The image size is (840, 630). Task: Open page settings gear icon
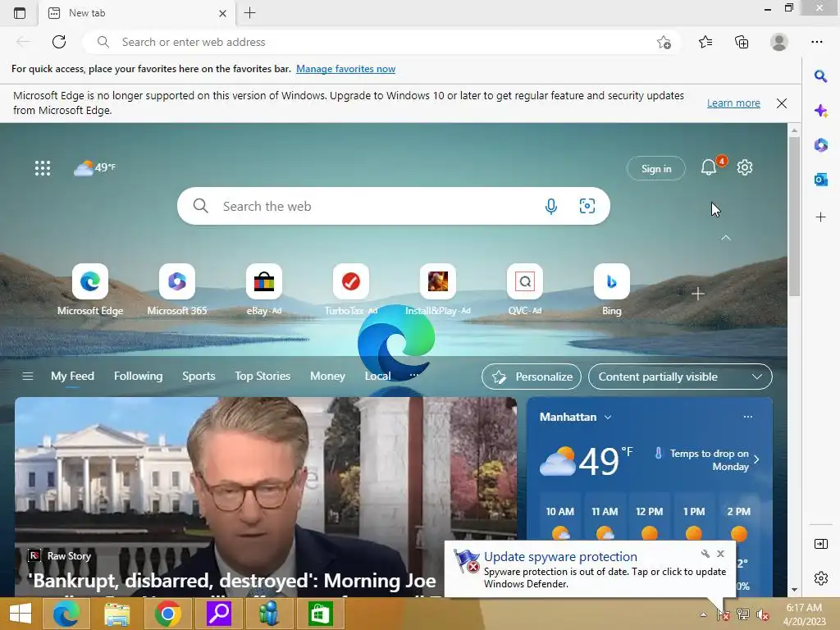(x=745, y=167)
